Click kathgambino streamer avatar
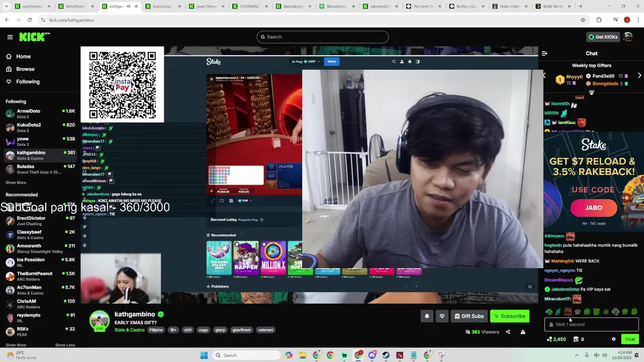The height and width of the screenshot is (362, 644). point(100,321)
